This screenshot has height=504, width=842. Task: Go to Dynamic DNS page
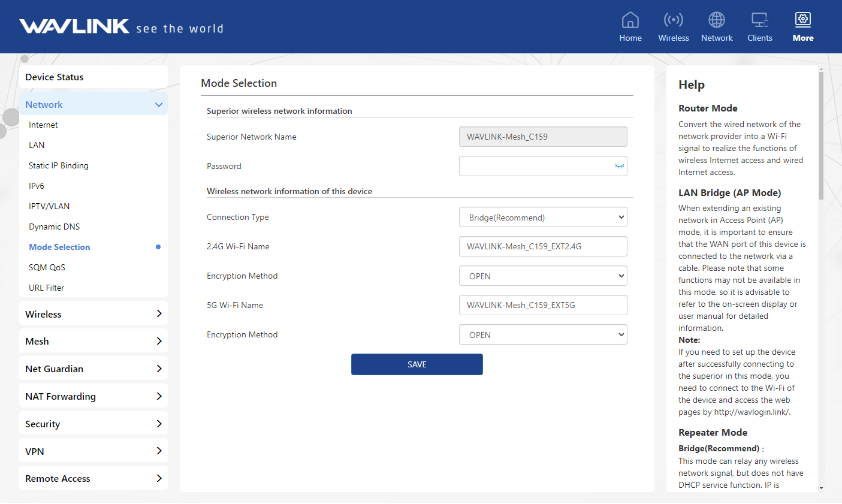pos(54,227)
